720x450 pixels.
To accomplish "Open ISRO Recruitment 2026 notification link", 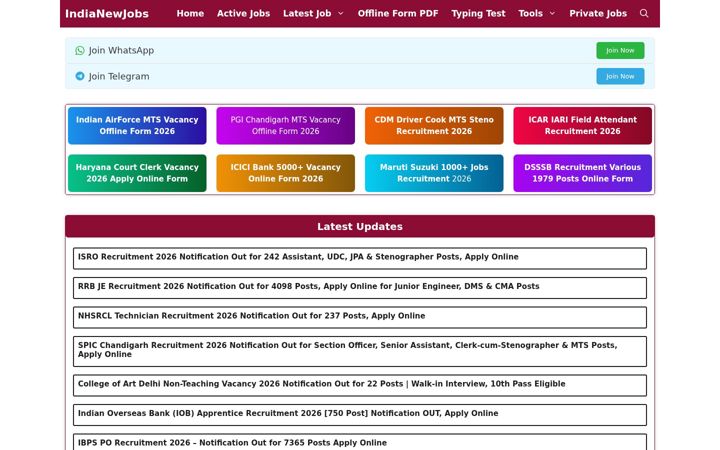I will point(298,257).
